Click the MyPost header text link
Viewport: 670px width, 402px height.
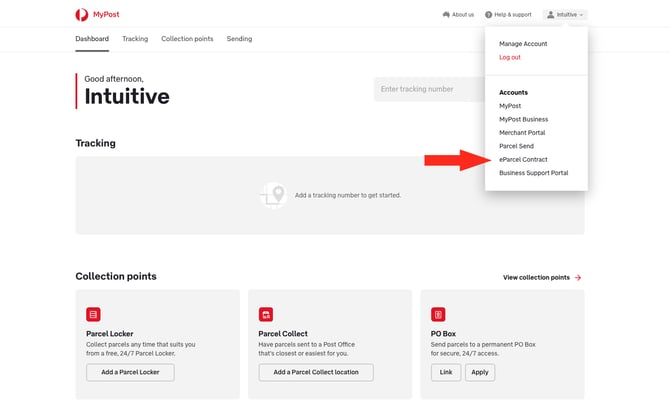[106, 15]
